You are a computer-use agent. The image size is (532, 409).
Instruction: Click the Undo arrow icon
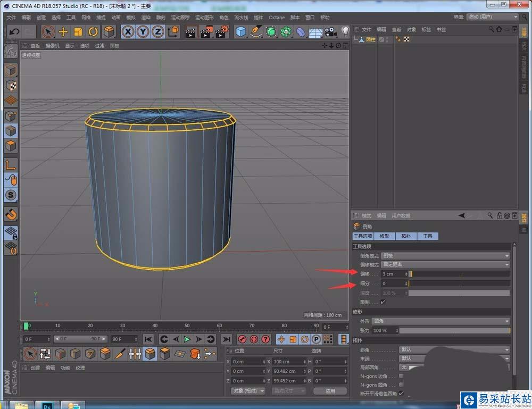click(14, 32)
